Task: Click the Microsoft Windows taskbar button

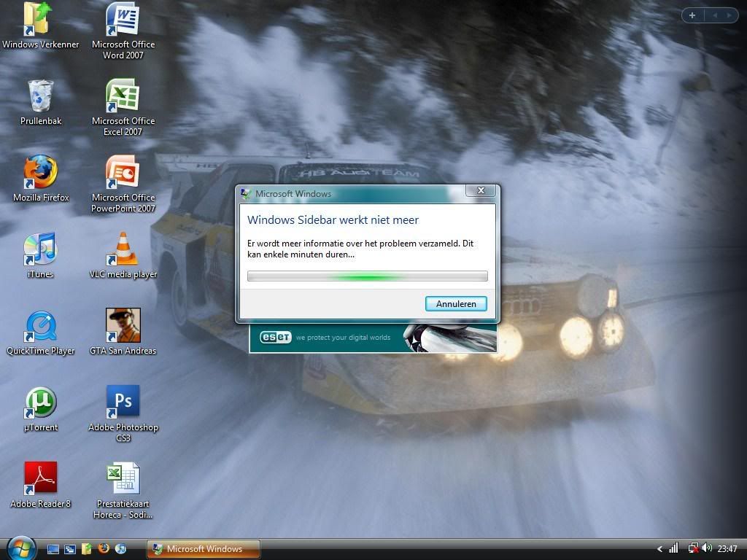Action: [204, 549]
